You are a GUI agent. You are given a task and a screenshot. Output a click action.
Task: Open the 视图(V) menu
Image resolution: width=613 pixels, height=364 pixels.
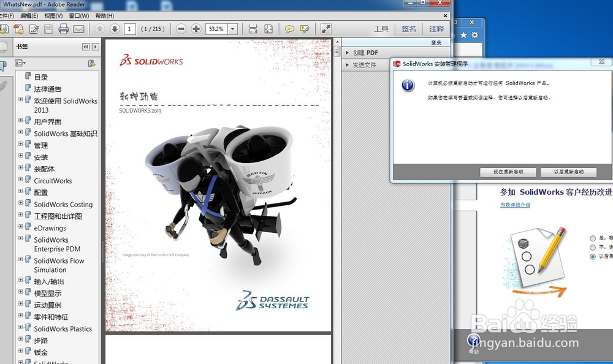(53, 16)
